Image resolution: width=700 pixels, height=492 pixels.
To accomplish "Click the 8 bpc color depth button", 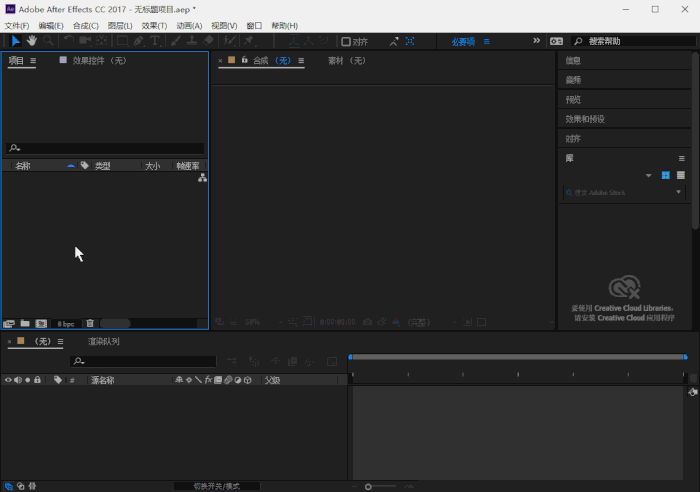I will tap(66, 324).
